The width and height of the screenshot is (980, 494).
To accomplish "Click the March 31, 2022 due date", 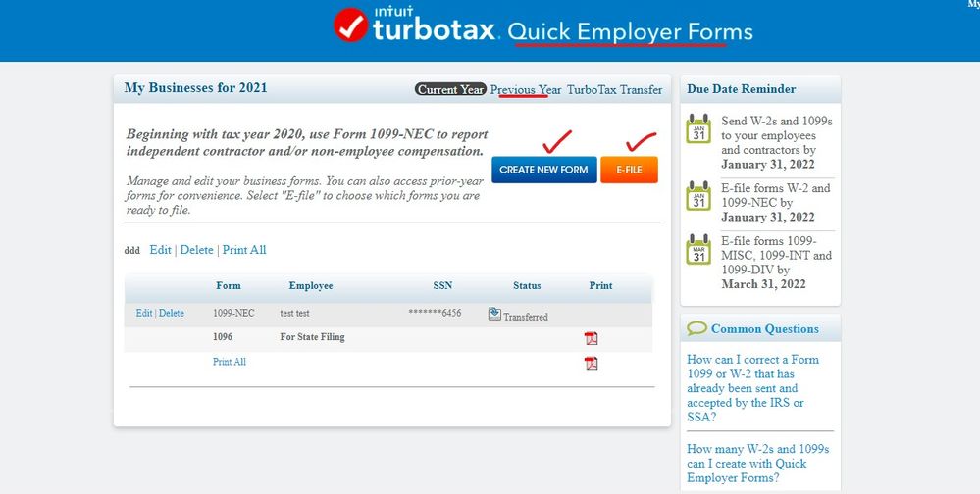I will point(763,284).
